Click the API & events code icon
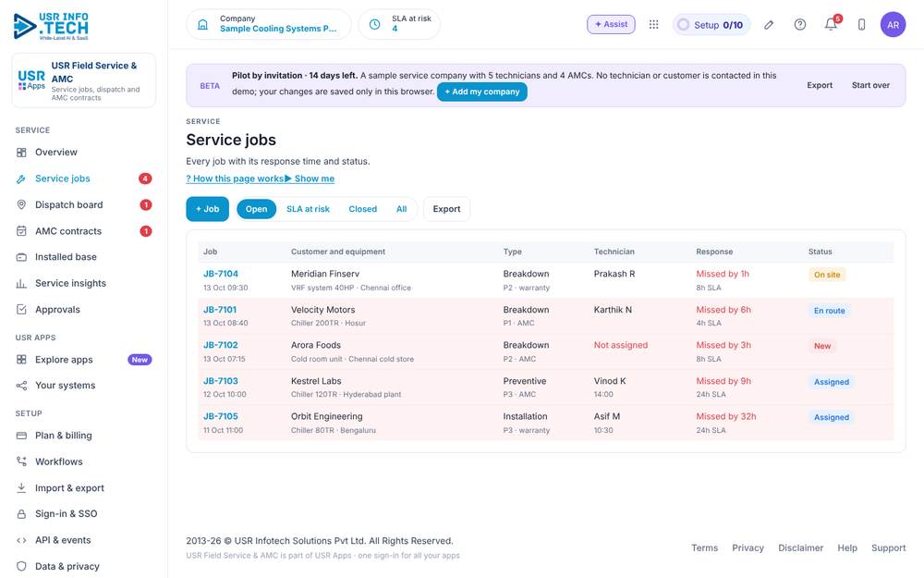The image size is (924, 578). 21,540
